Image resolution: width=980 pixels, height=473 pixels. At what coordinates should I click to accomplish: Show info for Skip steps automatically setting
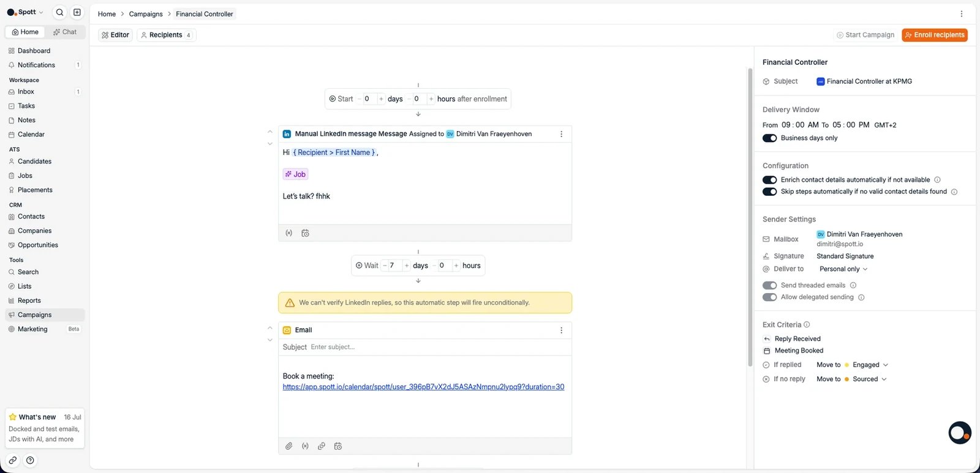[954, 192]
